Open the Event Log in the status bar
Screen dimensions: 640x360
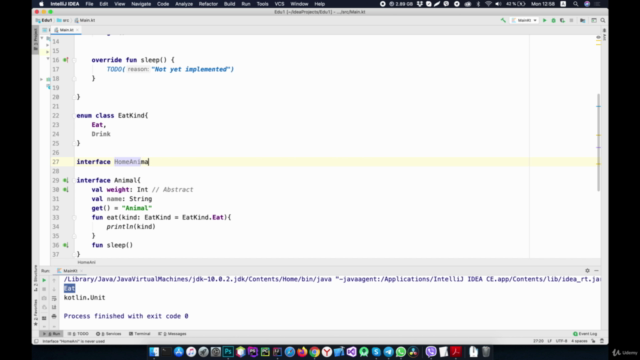[585, 334]
